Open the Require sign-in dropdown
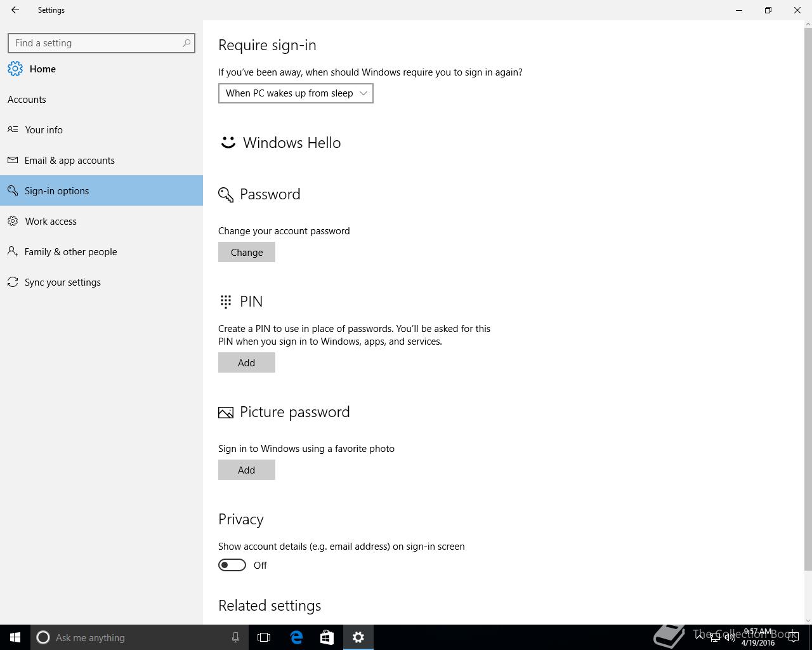This screenshot has height=650, width=812. [296, 93]
